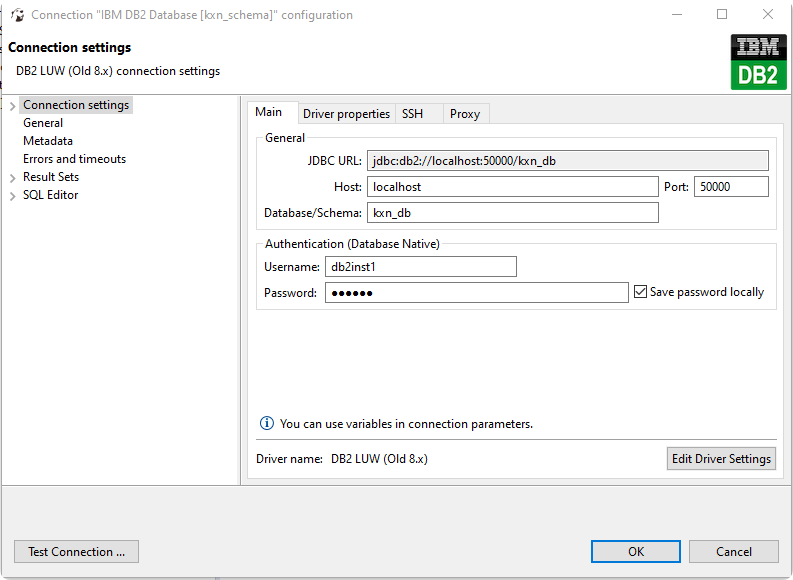Click Test Connection button
Viewport: 793px width, 580px height.
[x=76, y=551]
